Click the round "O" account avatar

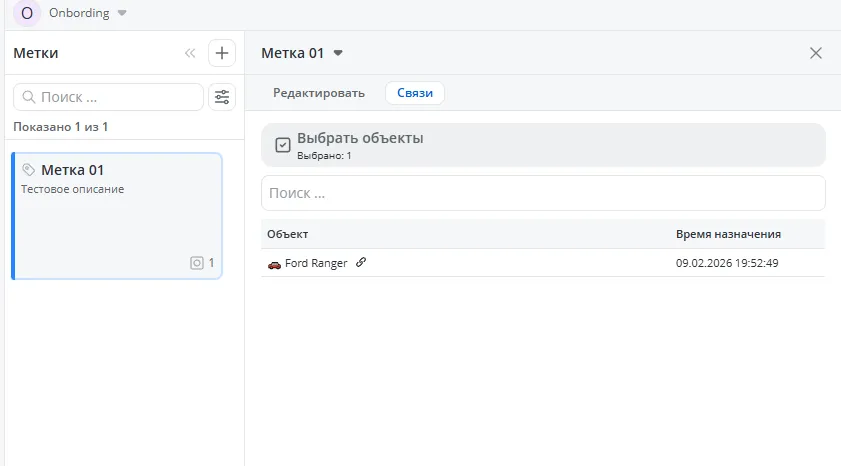click(27, 14)
